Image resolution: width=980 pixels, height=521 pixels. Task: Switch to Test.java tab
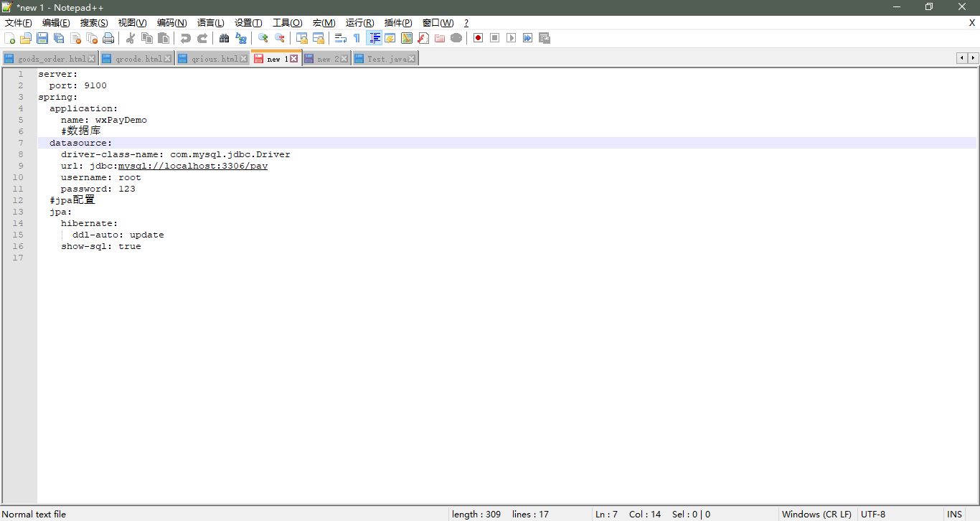pyautogui.click(x=387, y=59)
